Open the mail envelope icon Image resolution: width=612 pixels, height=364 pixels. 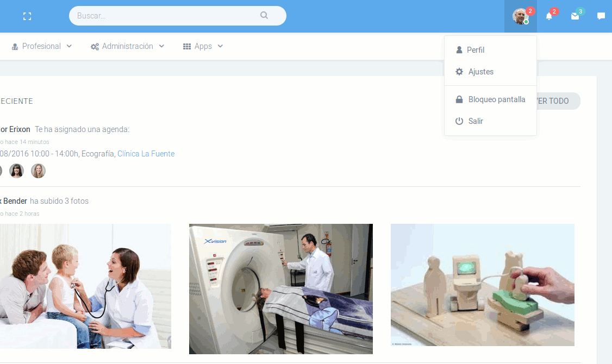click(x=575, y=16)
